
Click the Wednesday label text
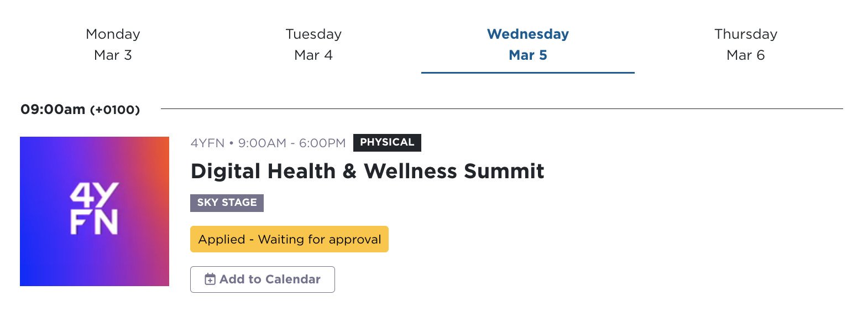point(527,34)
